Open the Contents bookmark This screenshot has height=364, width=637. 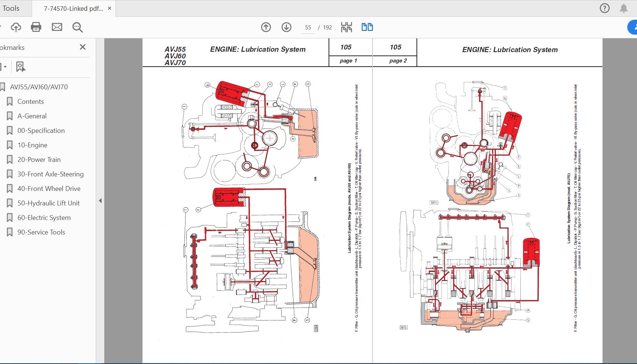click(31, 102)
